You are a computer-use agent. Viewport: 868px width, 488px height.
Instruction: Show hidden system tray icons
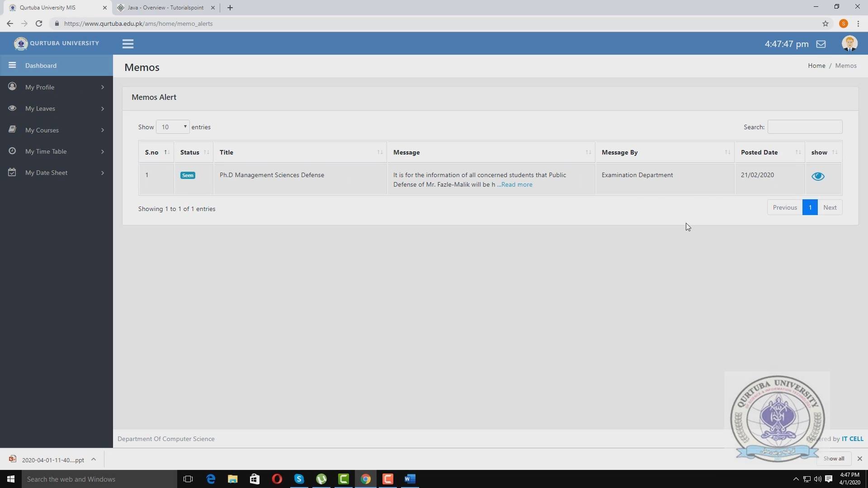[x=796, y=479]
